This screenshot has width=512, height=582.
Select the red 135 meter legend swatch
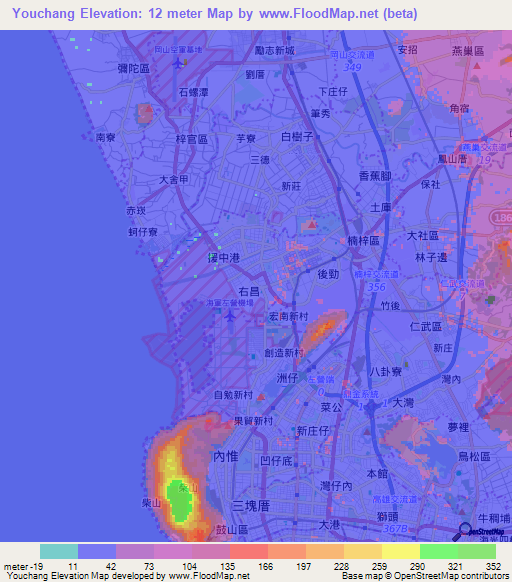249,551
